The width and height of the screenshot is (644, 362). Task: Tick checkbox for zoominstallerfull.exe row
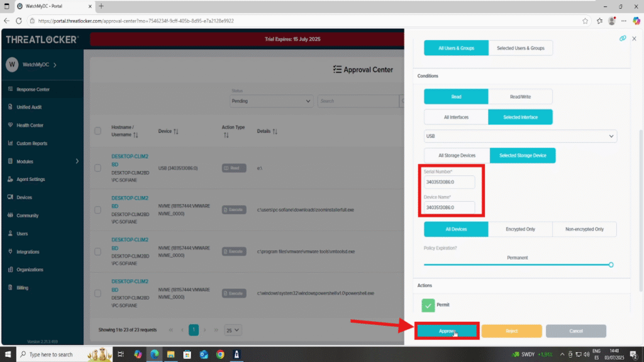(x=97, y=210)
